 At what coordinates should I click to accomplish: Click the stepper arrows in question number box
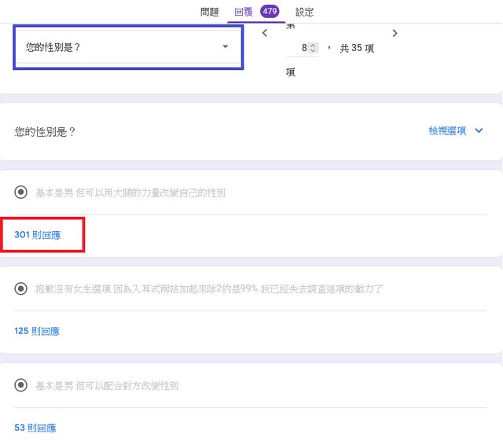coord(313,48)
